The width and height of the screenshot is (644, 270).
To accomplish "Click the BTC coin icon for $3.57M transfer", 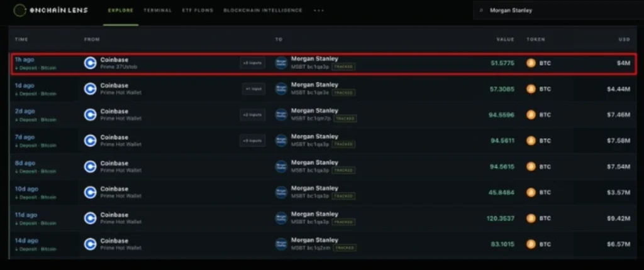I will click(531, 192).
